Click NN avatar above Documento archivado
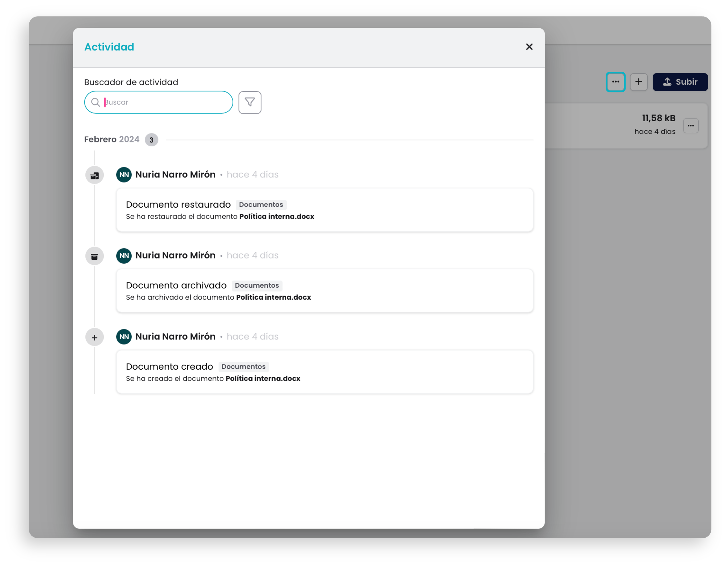 click(124, 256)
